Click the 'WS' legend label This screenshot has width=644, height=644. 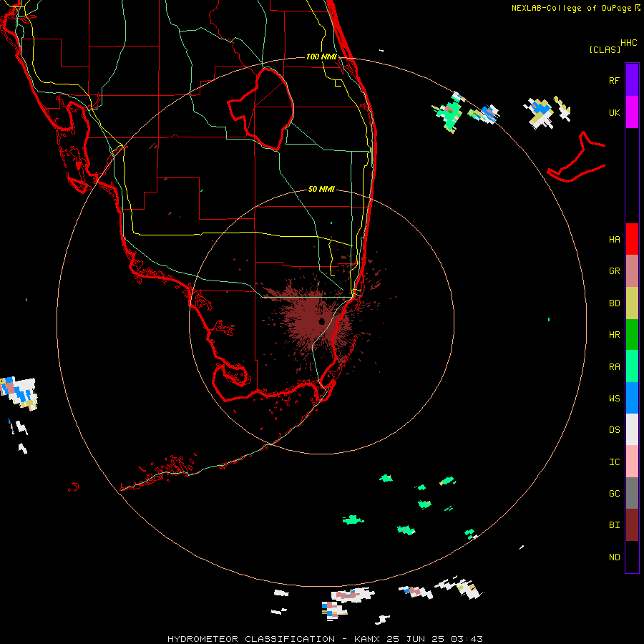[615, 398]
